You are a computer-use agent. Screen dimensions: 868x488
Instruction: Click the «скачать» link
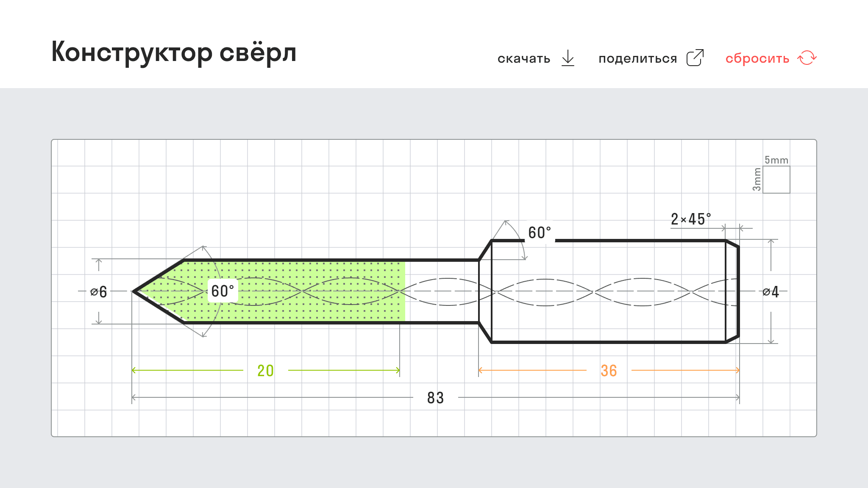click(524, 58)
